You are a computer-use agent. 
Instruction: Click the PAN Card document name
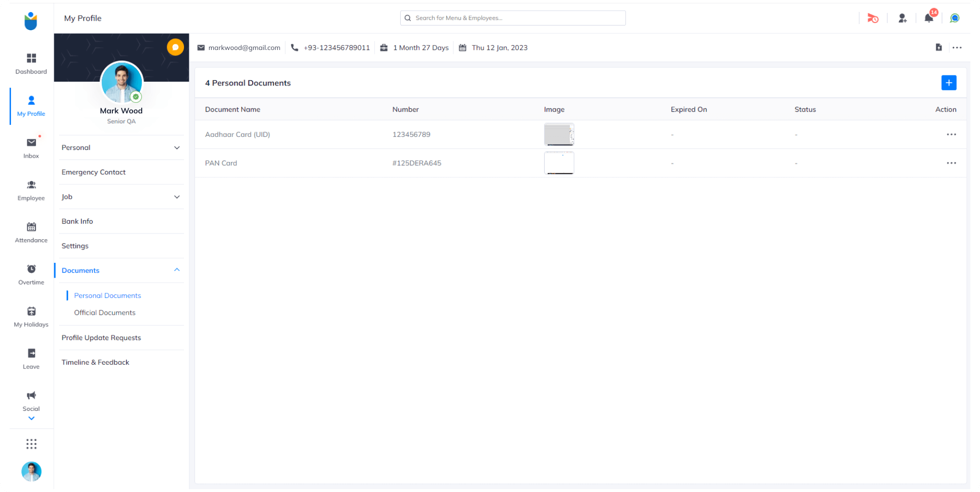click(221, 163)
